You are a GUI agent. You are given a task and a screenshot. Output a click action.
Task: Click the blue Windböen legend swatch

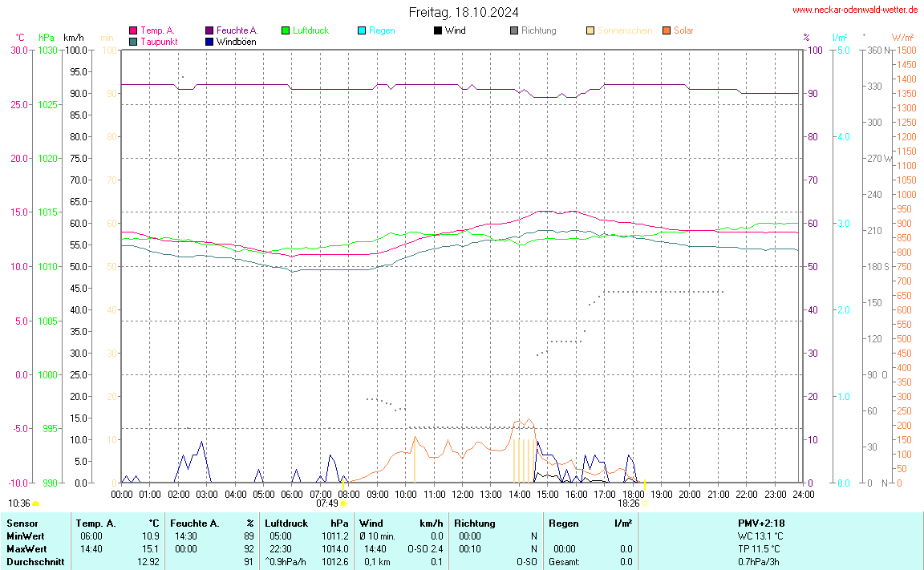(x=209, y=41)
